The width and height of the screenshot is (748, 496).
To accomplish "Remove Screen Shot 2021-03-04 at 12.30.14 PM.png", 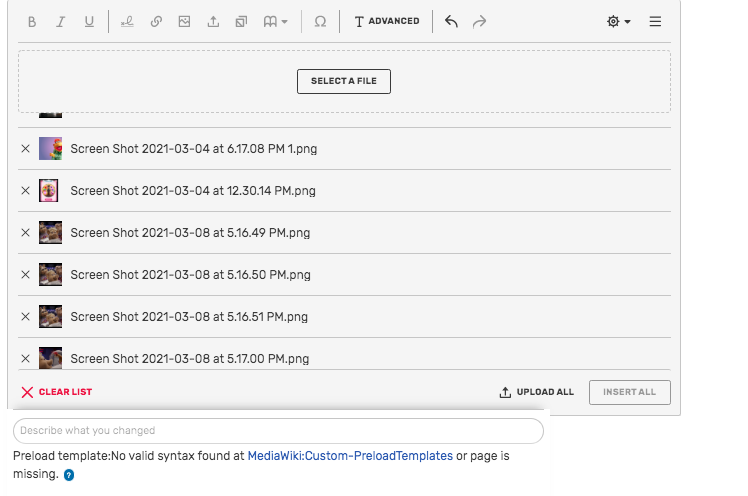I will click(x=26, y=191).
